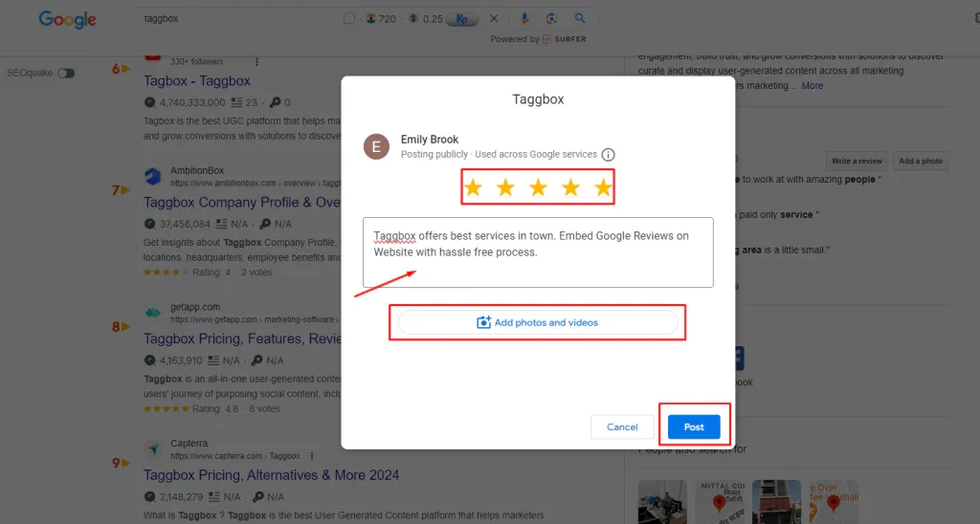Click Add photos and videos button
The image size is (980, 524).
538,322
